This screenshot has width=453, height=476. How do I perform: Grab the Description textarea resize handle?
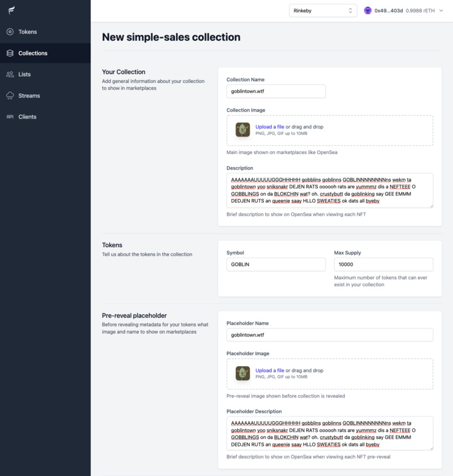(x=431, y=206)
